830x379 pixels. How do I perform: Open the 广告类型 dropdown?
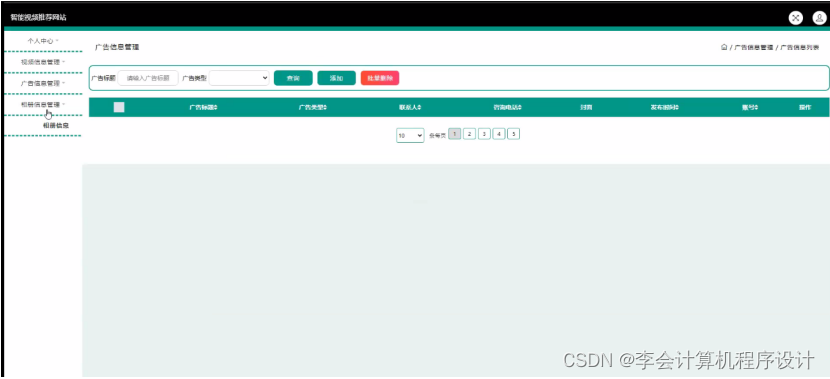pos(239,78)
